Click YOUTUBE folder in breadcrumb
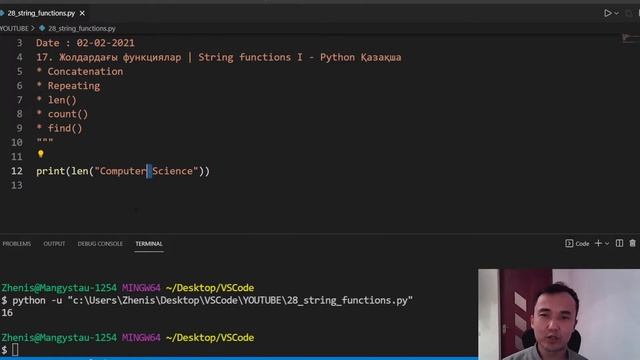The image size is (640, 360). (14, 29)
